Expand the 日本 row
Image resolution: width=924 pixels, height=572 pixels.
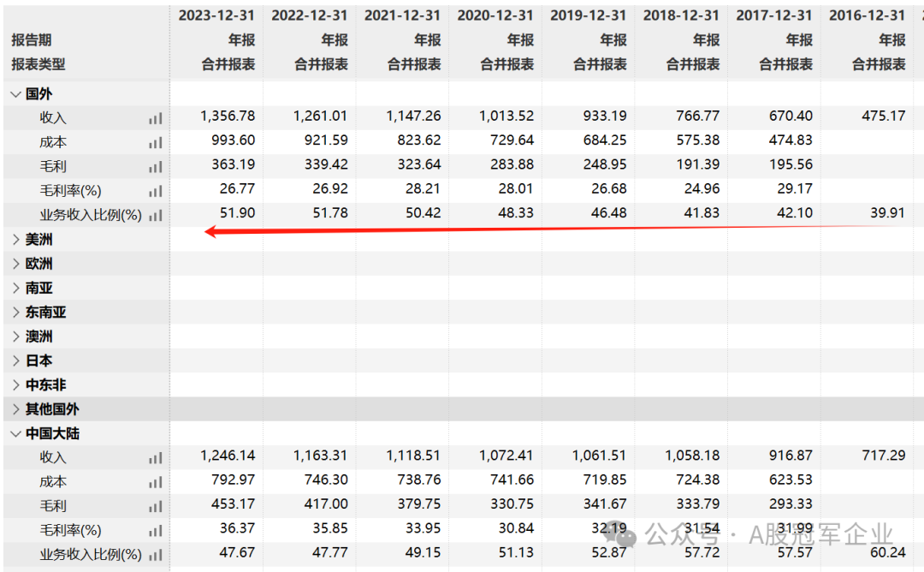pos(16,360)
